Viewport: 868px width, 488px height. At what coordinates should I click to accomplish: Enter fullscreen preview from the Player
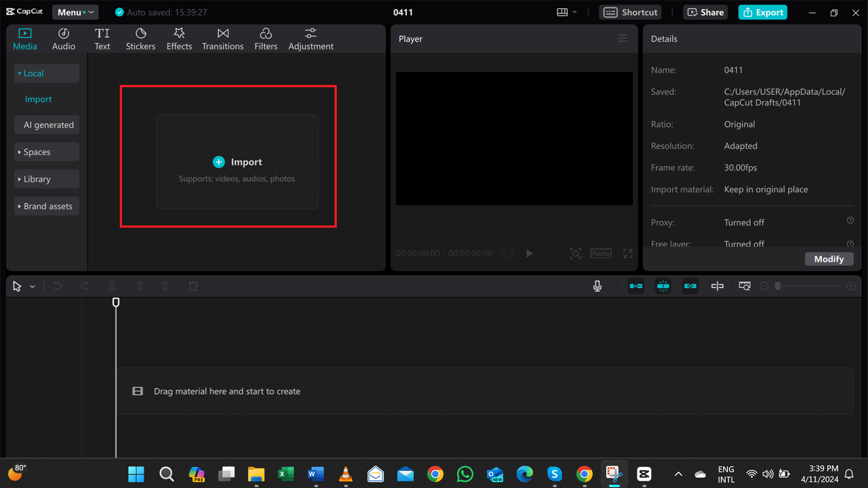click(627, 253)
